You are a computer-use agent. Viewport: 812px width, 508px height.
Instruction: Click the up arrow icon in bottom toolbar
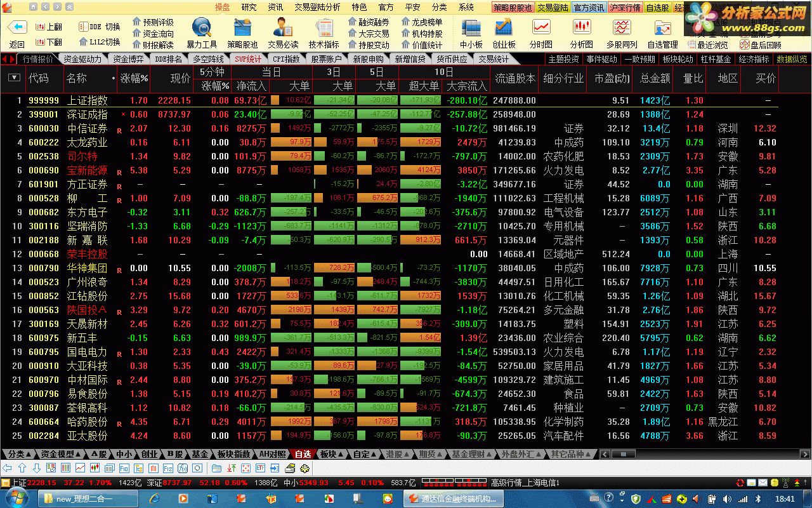(x=22, y=468)
